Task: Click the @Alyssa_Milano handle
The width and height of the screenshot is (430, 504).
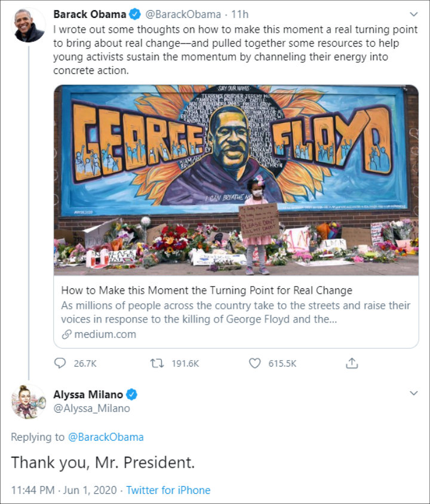Action: tap(91, 408)
